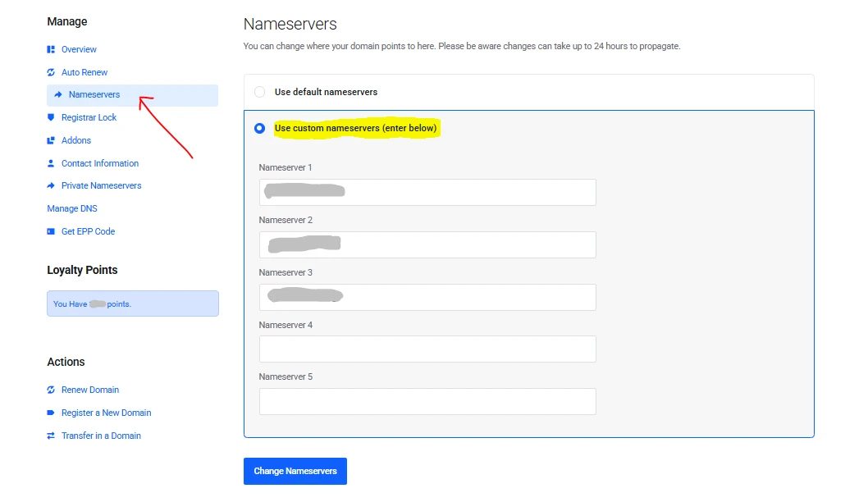This screenshot has height=502, width=868.
Task: Click the Get EPP Code card icon
Action: (51, 231)
